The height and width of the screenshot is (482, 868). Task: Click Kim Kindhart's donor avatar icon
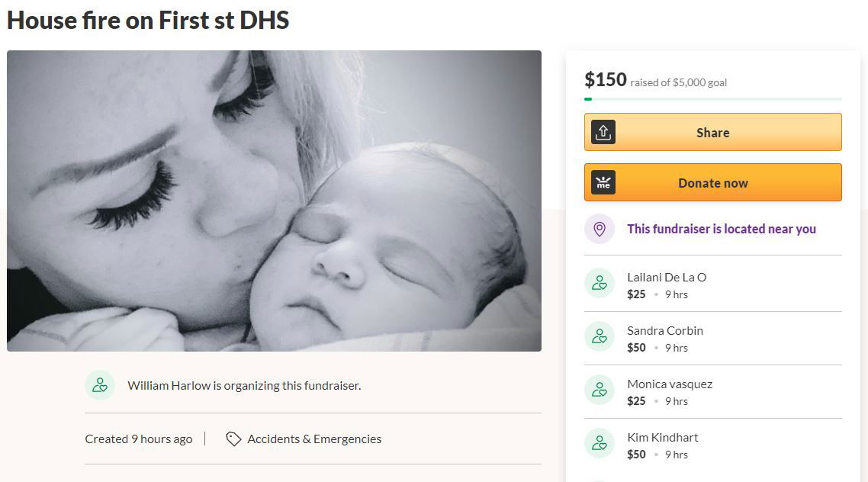coord(600,443)
